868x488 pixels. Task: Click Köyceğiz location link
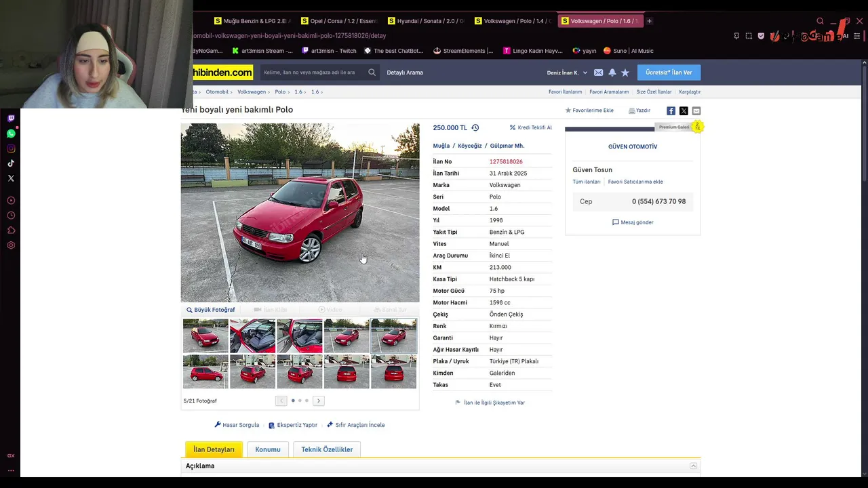click(x=469, y=146)
